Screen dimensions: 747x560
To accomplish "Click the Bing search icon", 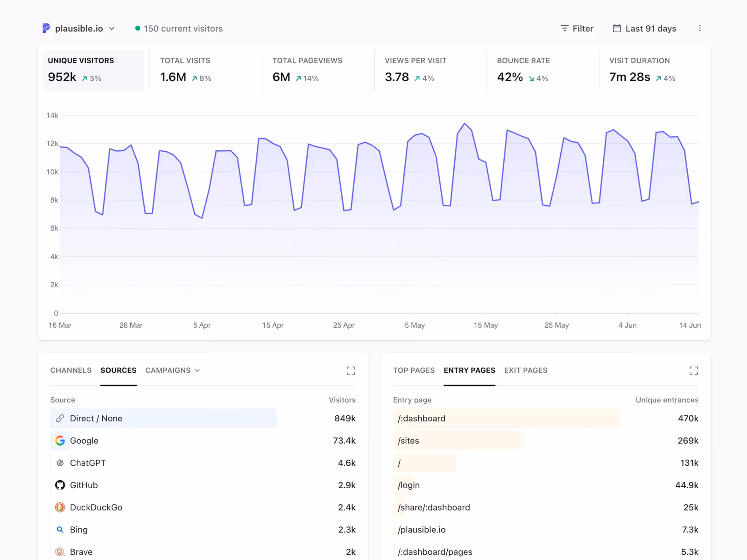I will pyautogui.click(x=60, y=530).
